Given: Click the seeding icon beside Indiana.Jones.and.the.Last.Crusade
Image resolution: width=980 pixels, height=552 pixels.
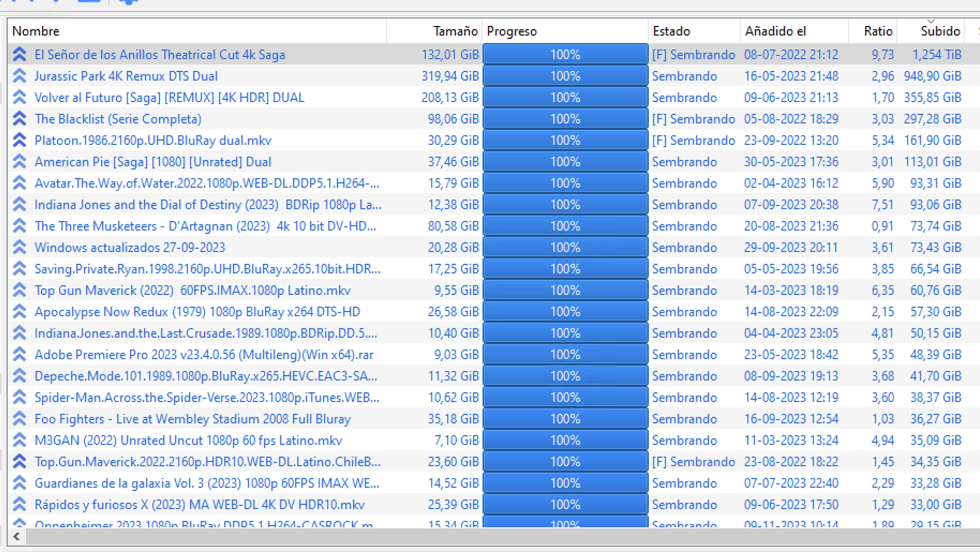Looking at the screenshot, I should (x=19, y=333).
